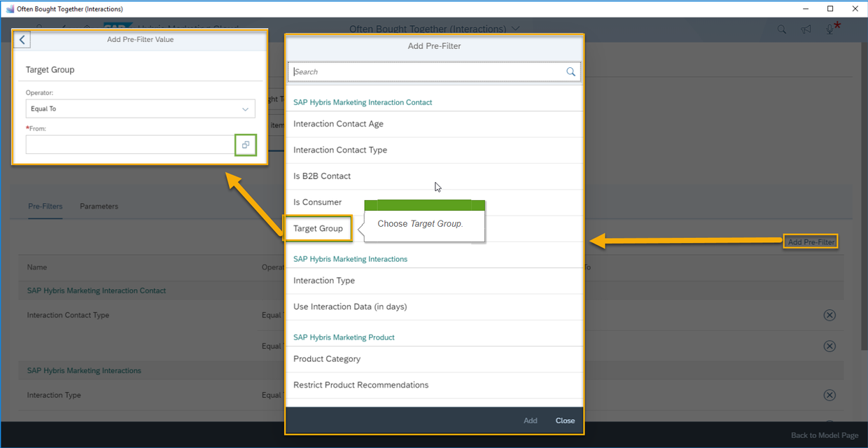This screenshot has width=868, height=448.
Task: Click Close in Add Pre-Filter dialog
Action: (565, 421)
